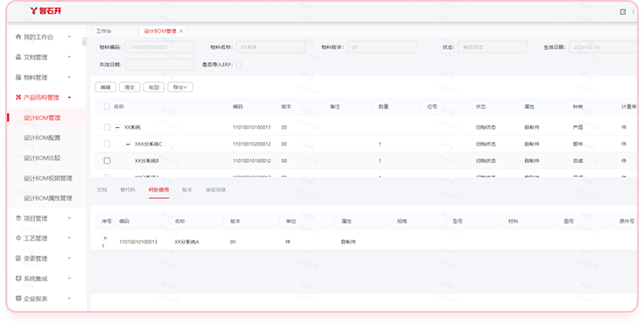This screenshot has height=325, width=644.
Task: Collapse the XXX分系统C tree node
Action: [x=128, y=144]
